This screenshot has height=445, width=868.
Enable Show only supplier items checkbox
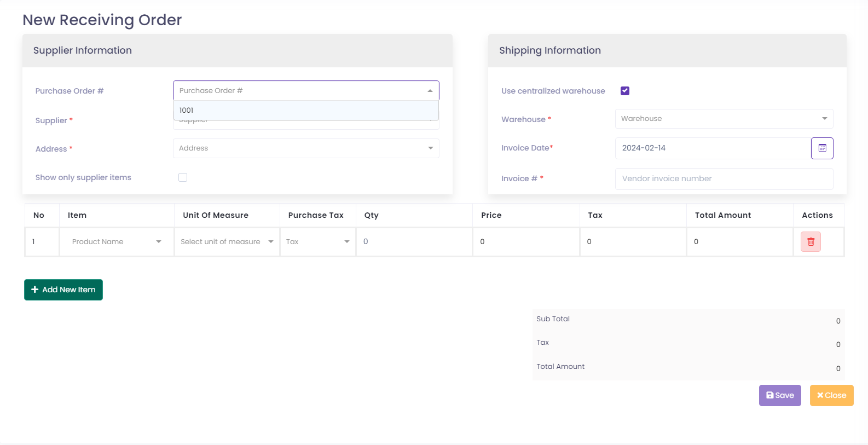pyautogui.click(x=183, y=177)
